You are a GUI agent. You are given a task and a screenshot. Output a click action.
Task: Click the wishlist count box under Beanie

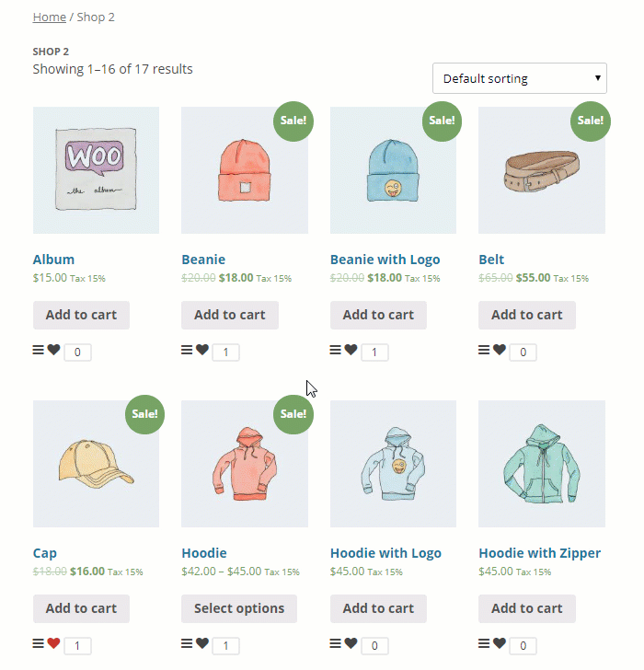[x=226, y=352]
